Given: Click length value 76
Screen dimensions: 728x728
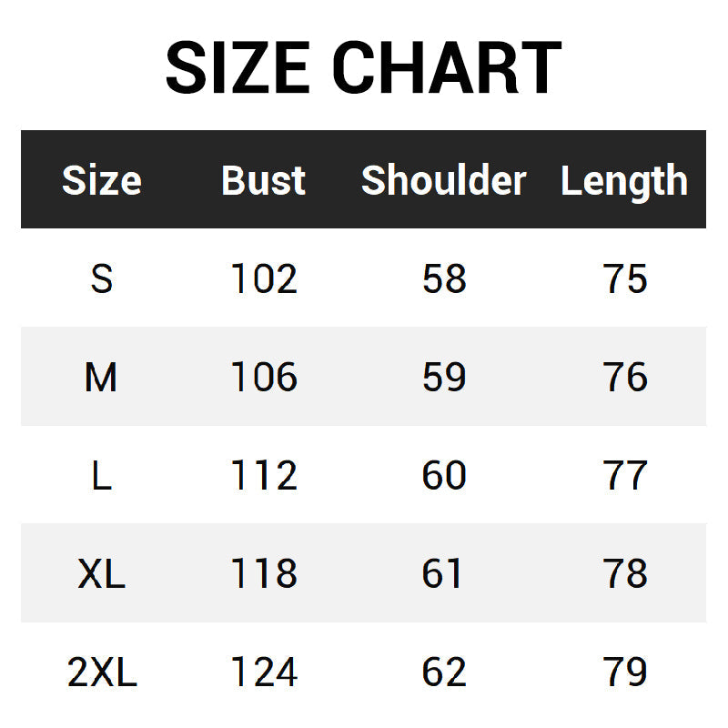Looking at the screenshot, I should (625, 377).
